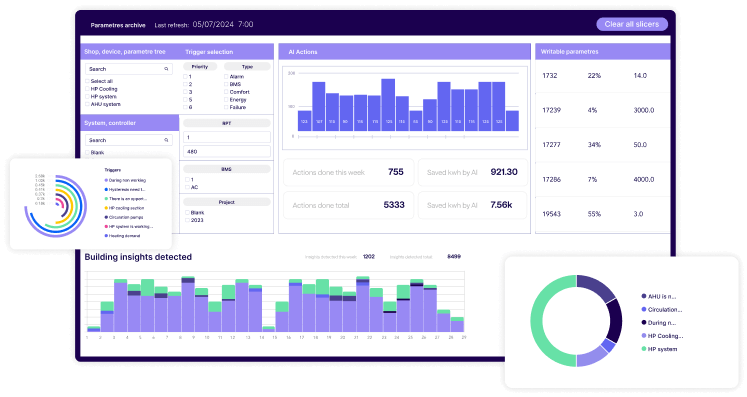Check the Energy type filter
The width and height of the screenshot is (747, 397).
click(226, 100)
